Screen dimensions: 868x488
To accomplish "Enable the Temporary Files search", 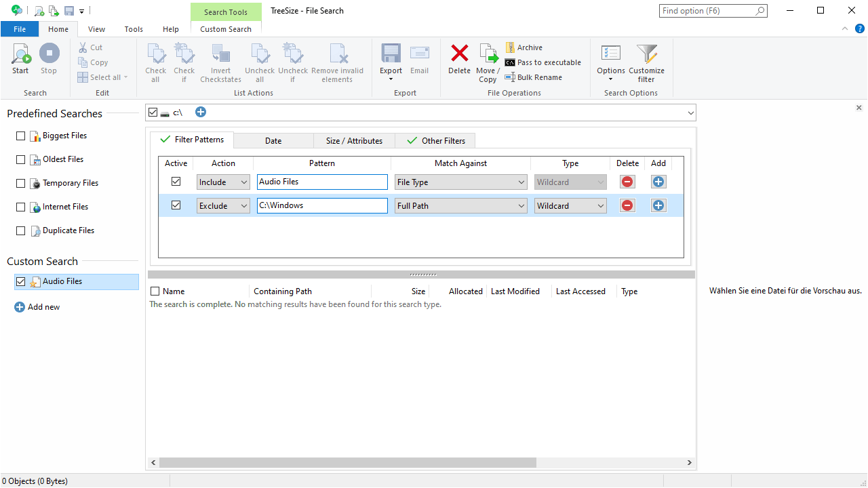I will [20, 183].
